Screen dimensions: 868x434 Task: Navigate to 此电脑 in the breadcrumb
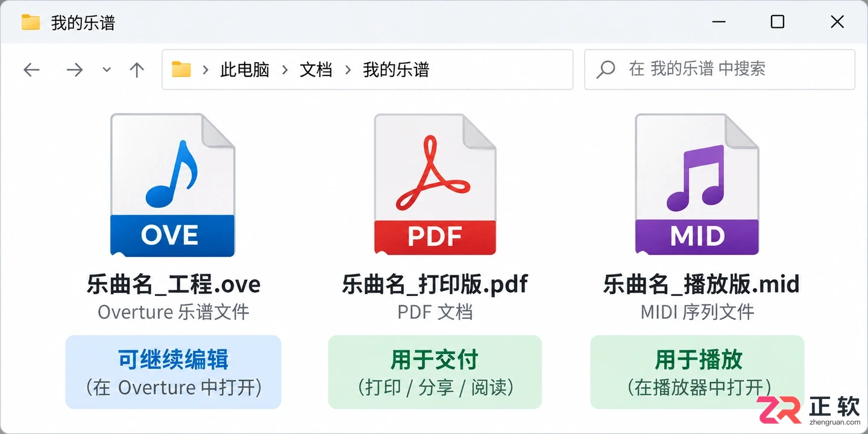[x=245, y=70]
